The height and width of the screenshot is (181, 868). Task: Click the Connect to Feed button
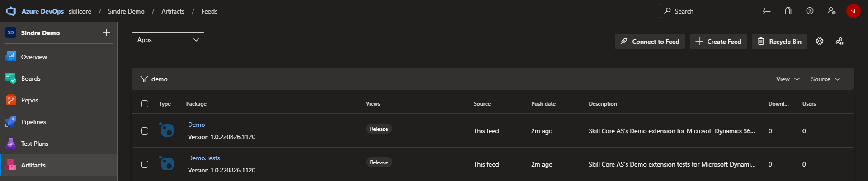coord(650,42)
